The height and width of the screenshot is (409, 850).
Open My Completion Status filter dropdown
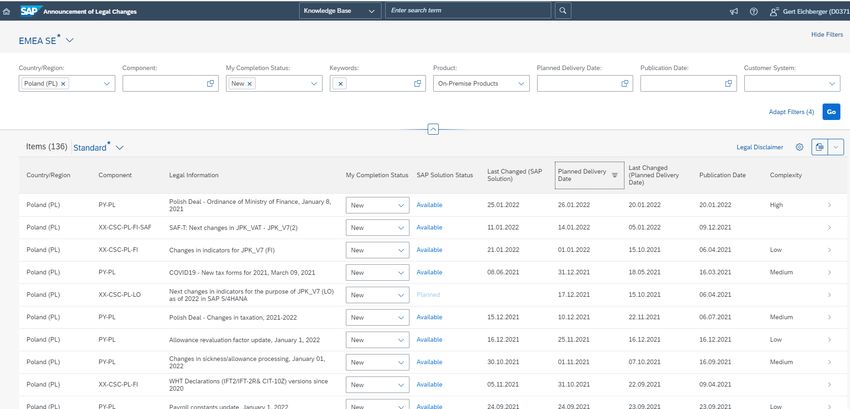314,84
